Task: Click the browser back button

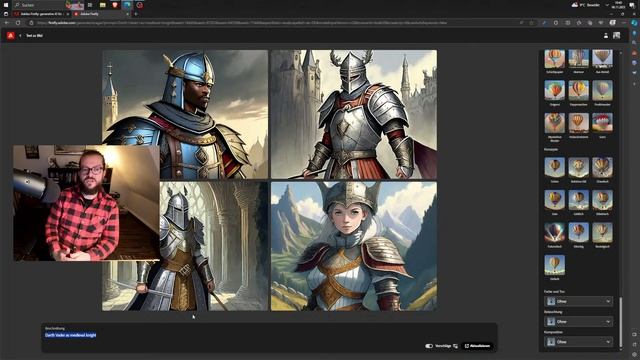Action: (x=7, y=23)
